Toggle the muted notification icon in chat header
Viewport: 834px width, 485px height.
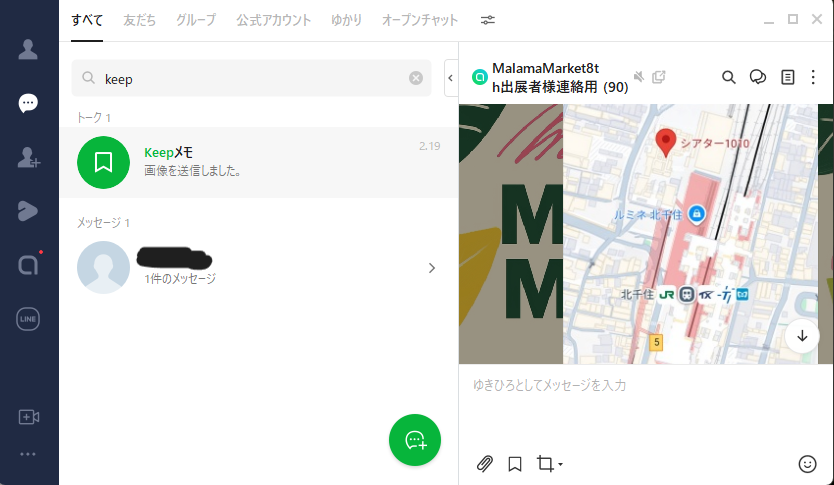click(x=639, y=77)
